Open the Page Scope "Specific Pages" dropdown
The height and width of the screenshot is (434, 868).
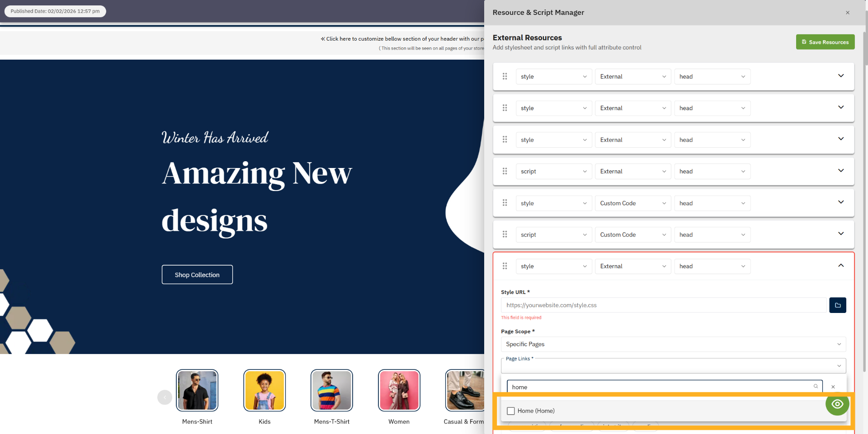(674, 344)
